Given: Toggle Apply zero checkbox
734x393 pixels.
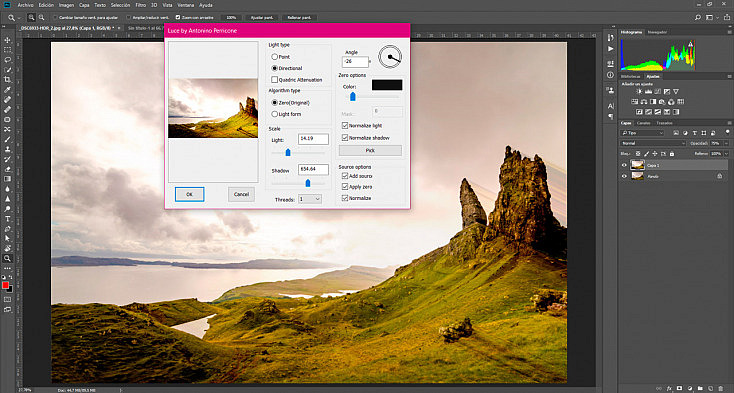Looking at the screenshot, I should 345,187.
